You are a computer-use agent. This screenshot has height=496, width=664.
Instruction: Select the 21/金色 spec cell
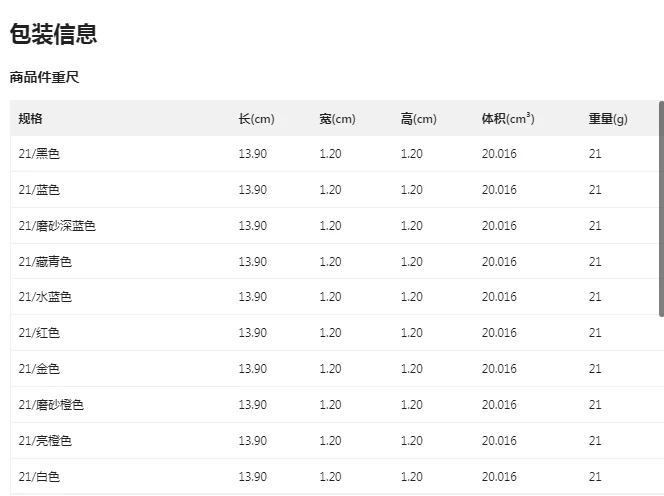pyautogui.click(x=39, y=369)
